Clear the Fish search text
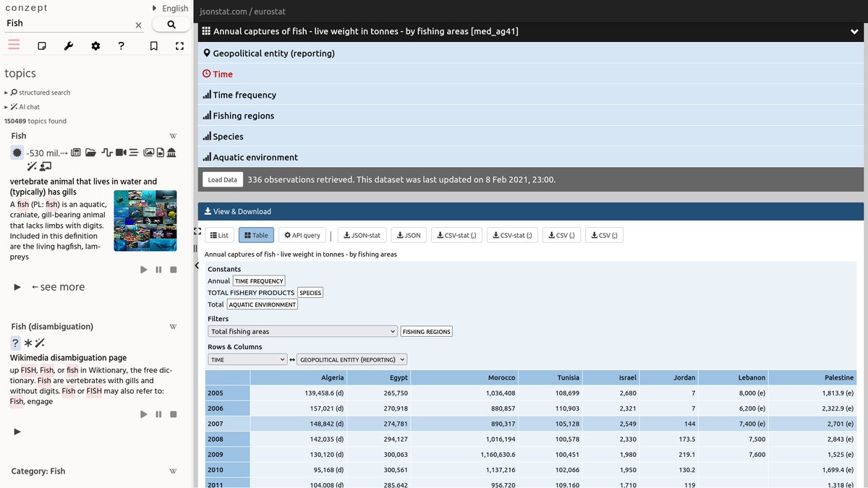The height and width of the screenshot is (488, 868). (139, 25)
